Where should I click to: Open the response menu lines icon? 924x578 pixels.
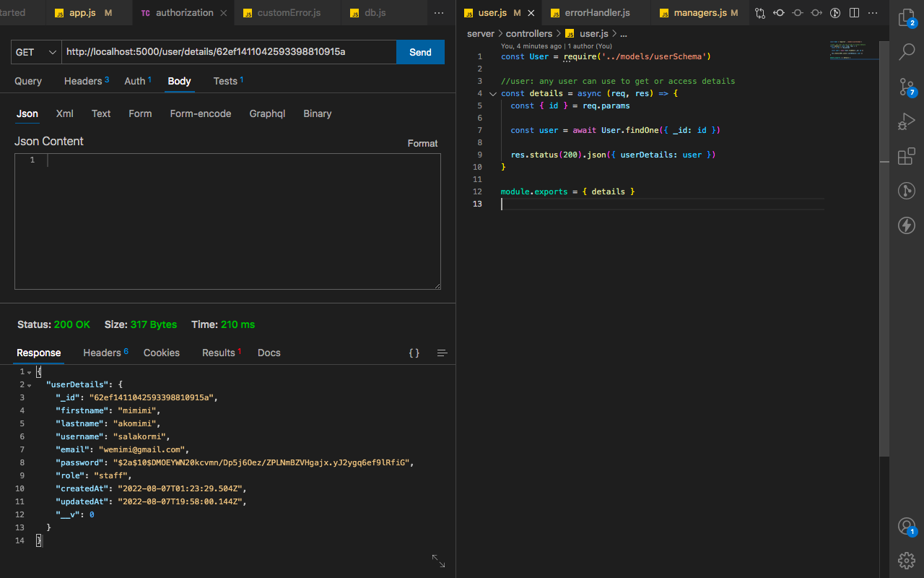443,353
